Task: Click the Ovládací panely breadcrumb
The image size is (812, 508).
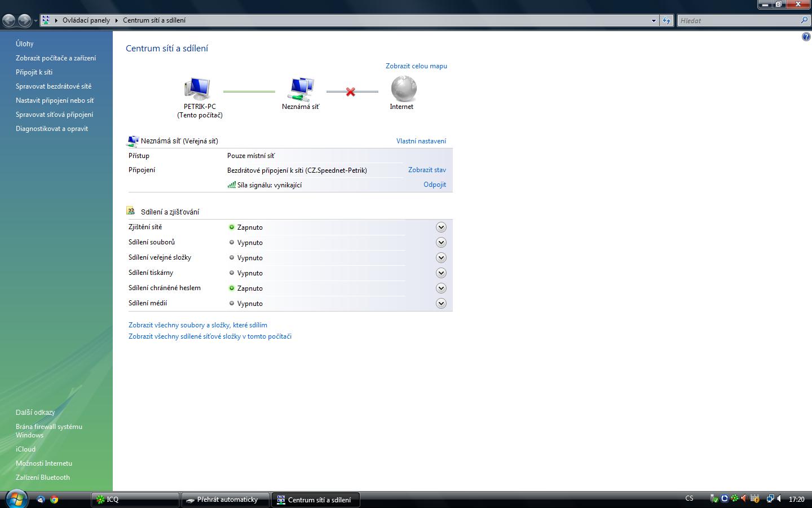Action: coord(86,20)
